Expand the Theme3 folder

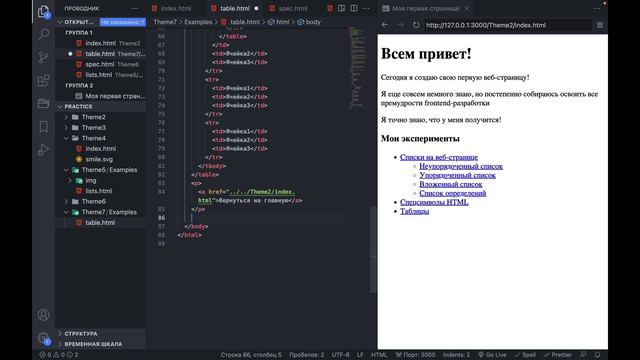[67, 128]
